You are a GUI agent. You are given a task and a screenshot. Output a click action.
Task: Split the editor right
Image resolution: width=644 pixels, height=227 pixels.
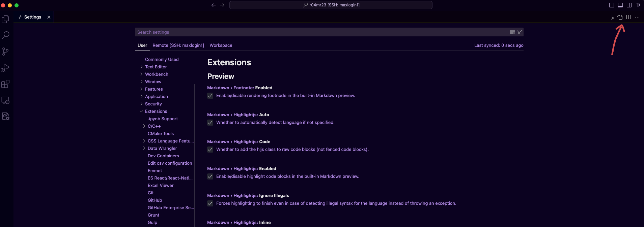click(x=629, y=17)
